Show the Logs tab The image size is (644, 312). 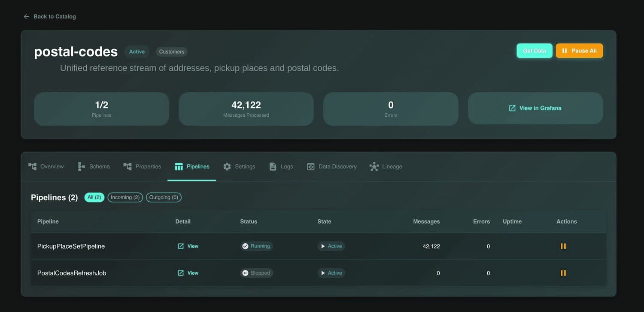281,167
